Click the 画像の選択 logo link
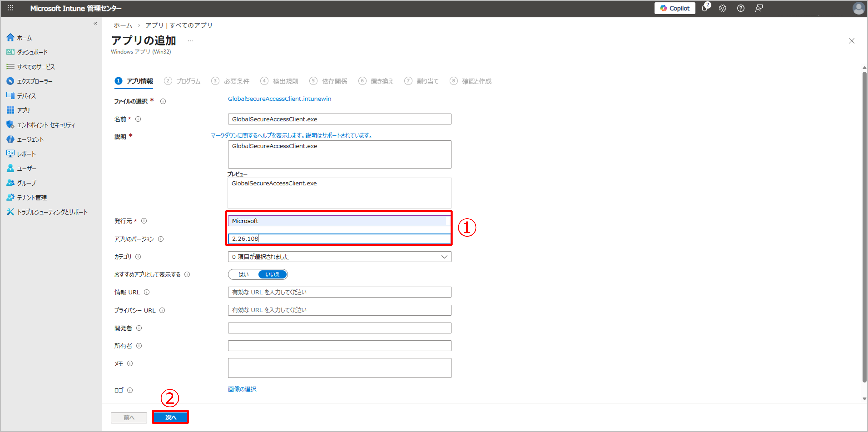 tap(242, 389)
